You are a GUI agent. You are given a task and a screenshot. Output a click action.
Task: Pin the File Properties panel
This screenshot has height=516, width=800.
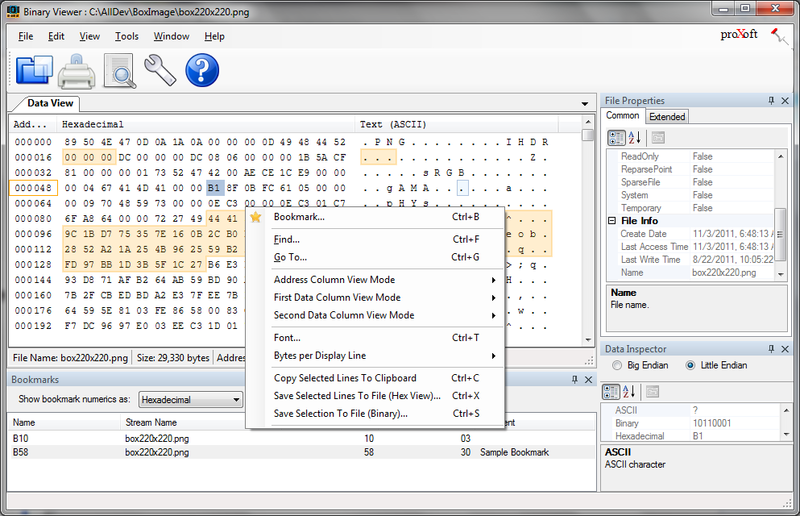point(771,101)
